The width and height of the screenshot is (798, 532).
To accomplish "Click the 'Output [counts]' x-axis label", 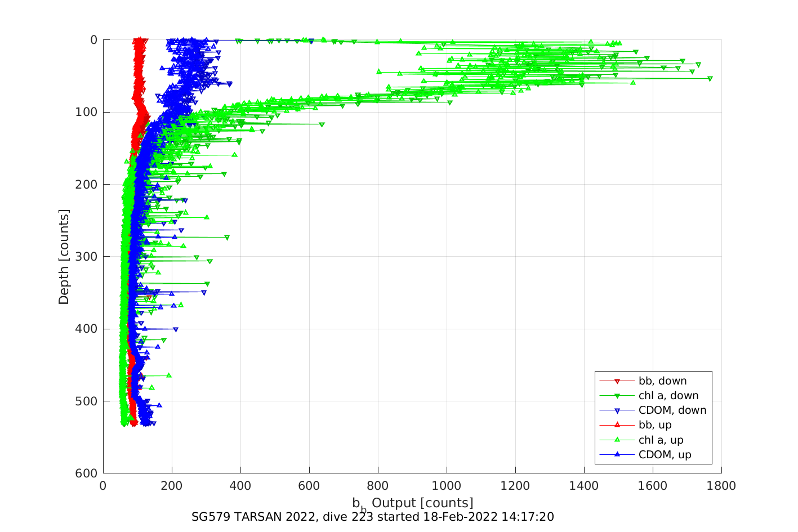I will (422, 503).
